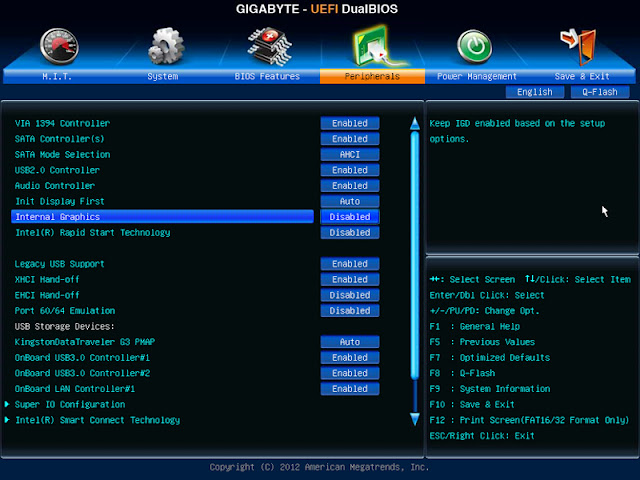Select the SATA Controller(s) label
The height and width of the screenshot is (480, 640).
[x=60, y=139]
